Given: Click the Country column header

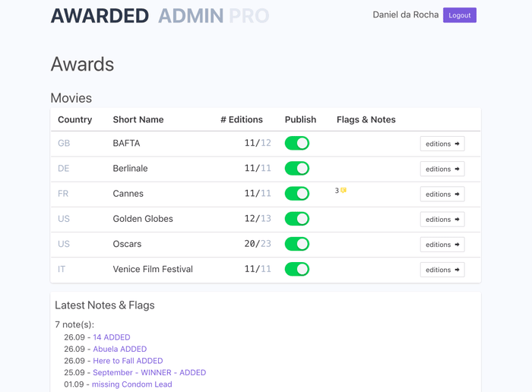Looking at the screenshot, I should [x=75, y=120].
